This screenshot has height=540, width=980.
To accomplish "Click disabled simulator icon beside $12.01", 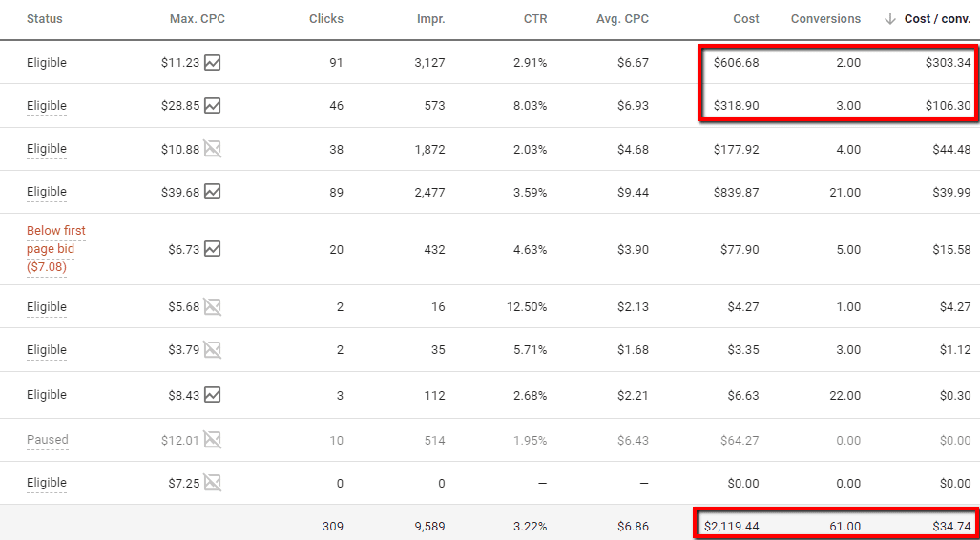I will pos(213,440).
